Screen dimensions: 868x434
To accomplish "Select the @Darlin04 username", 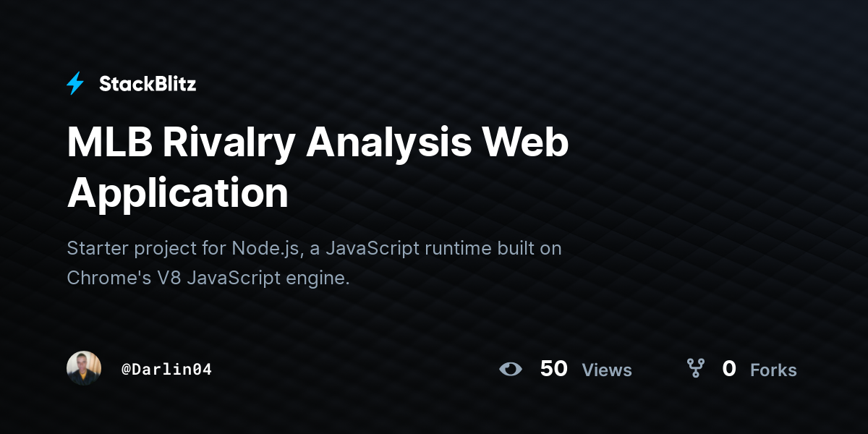I will [x=166, y=369].
